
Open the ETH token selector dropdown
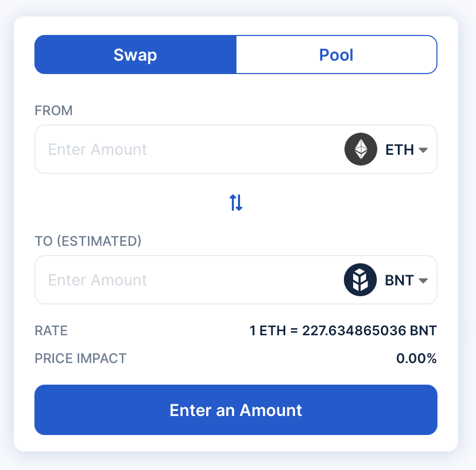424,149
